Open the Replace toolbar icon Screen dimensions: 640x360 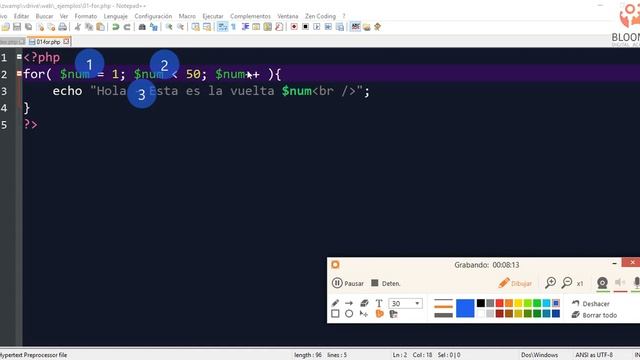[x=153, y=27]
